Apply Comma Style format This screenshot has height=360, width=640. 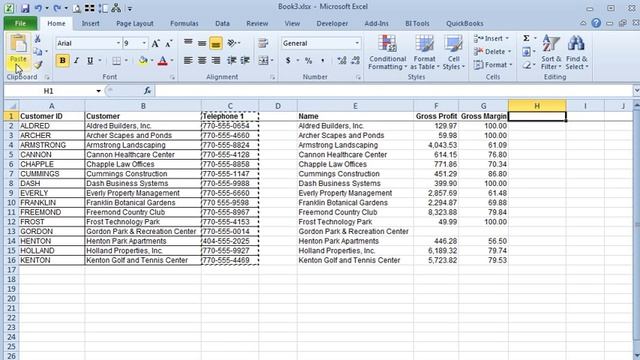[x=322, y=61]
